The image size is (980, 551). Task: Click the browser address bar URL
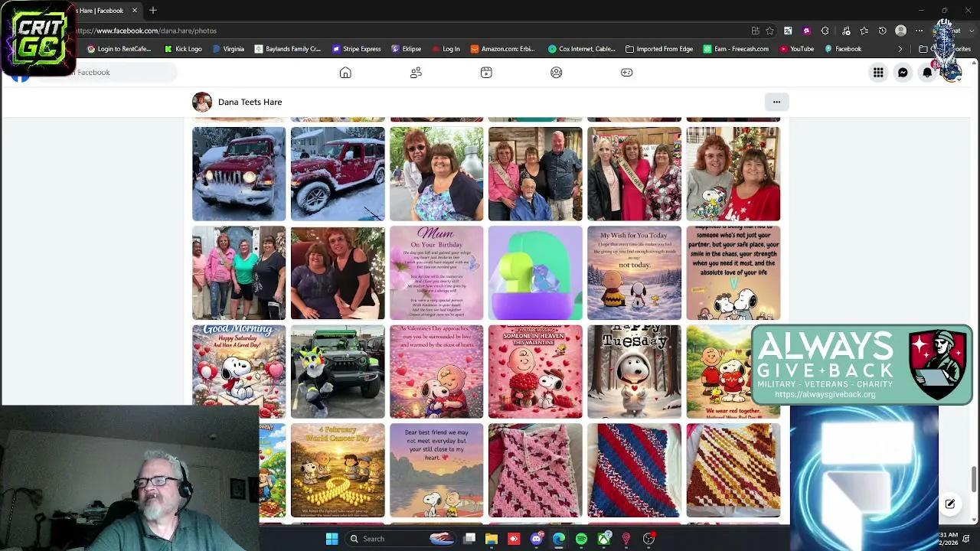tap(145, 31)
